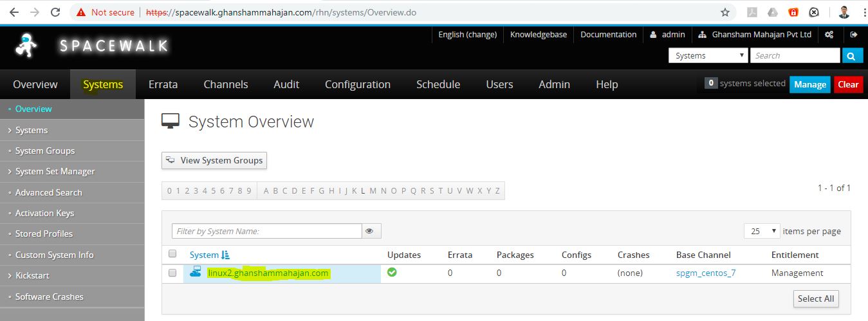Click the eye icon beside filter field
Screen dimensions: 868x321
[371, 231]
